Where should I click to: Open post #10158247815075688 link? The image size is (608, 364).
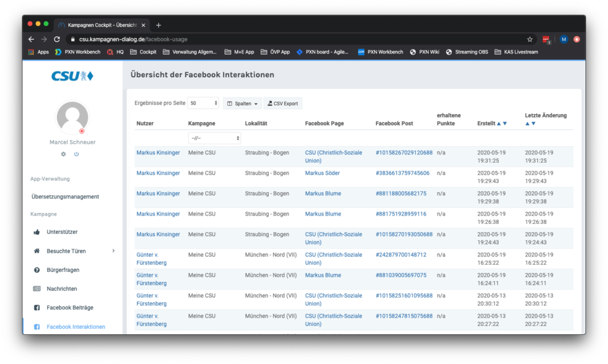pos(404,316)
